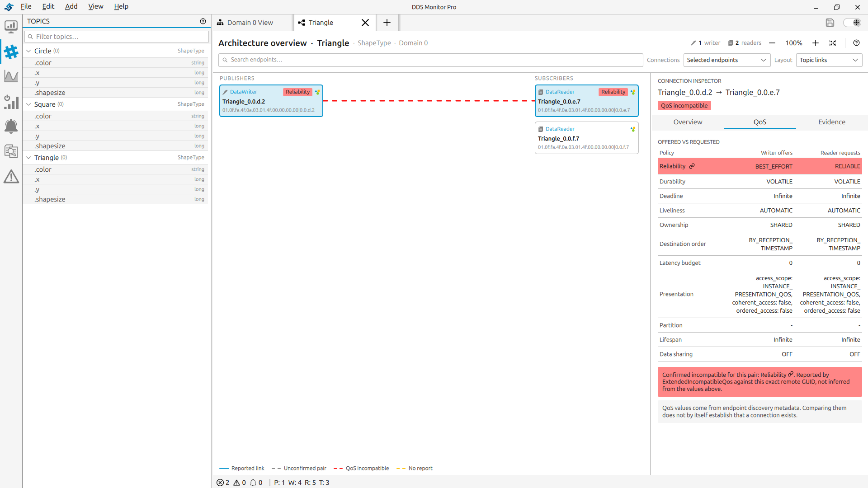The image size is (868, 488).
Task: Switch to the Overview inspector tab
Action: pos(688,122)
